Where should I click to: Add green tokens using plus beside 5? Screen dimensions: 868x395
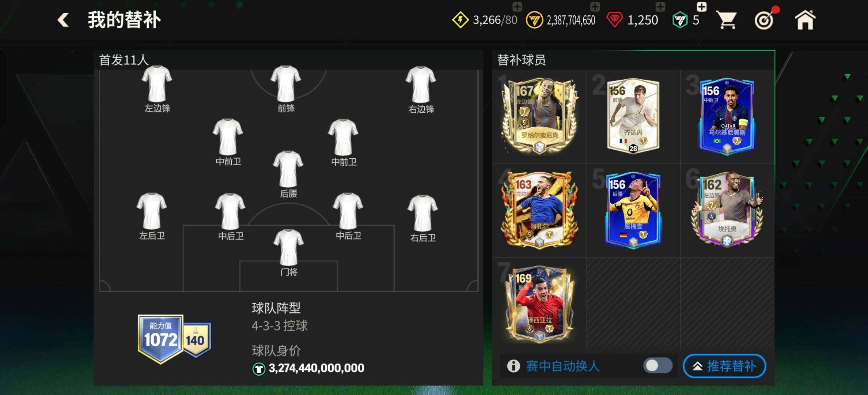(x=701, y=6)
